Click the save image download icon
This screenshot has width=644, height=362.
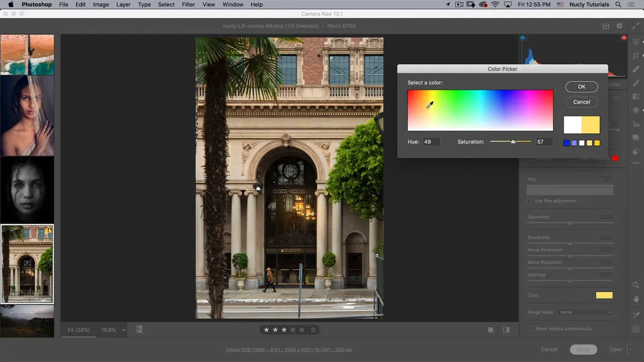[605, 26]
